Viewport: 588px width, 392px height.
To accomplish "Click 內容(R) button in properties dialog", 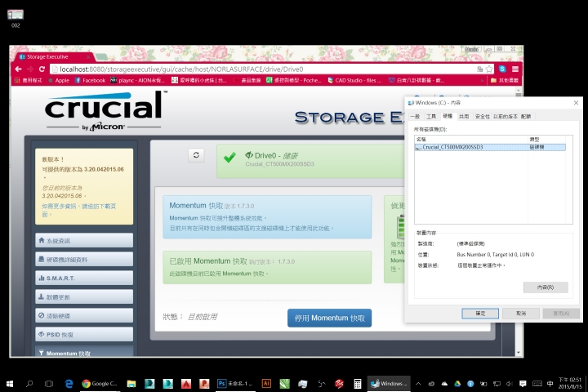I will [546, 287].
